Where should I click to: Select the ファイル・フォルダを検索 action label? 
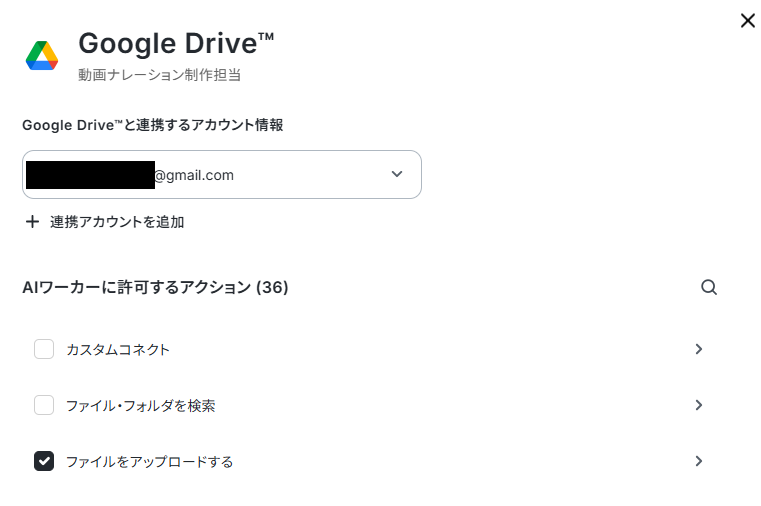[140, 405]
